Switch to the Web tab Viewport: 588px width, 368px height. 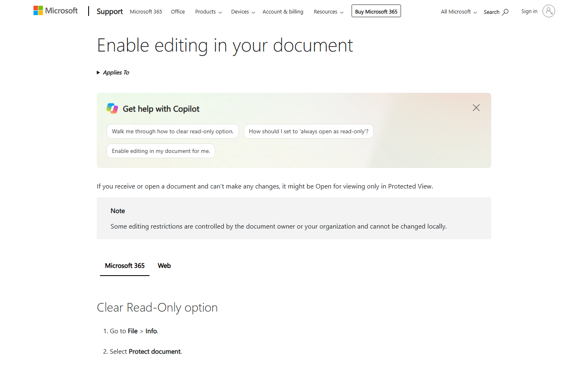tap(164, 266)
